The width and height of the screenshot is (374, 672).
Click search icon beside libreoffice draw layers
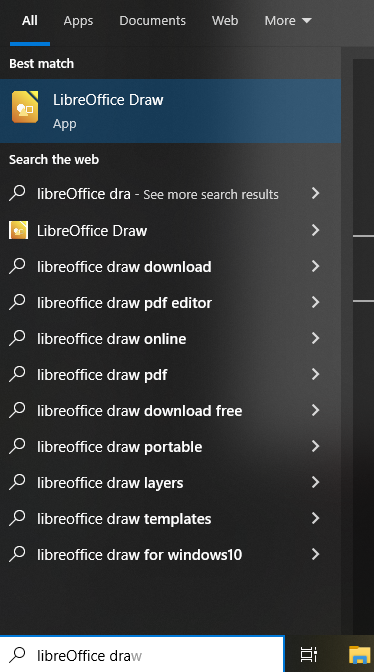[17, 482]
